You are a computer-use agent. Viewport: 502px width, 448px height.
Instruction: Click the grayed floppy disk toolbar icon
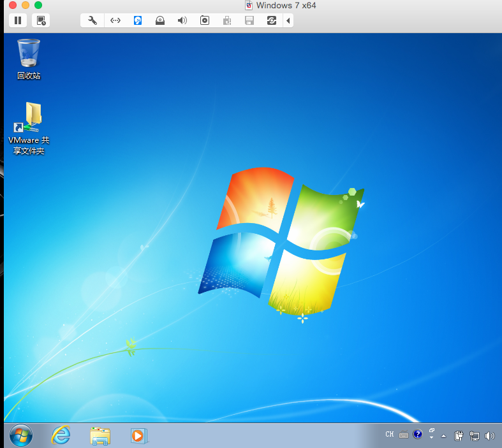249,21
